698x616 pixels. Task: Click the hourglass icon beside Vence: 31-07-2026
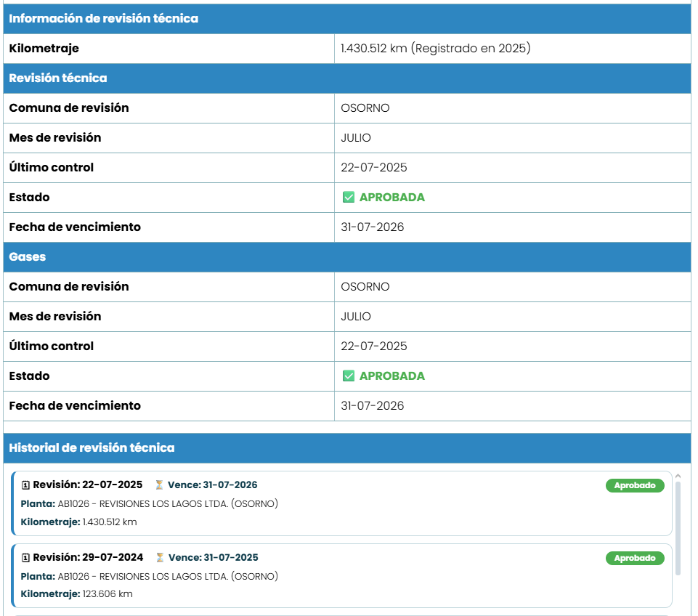160,485
